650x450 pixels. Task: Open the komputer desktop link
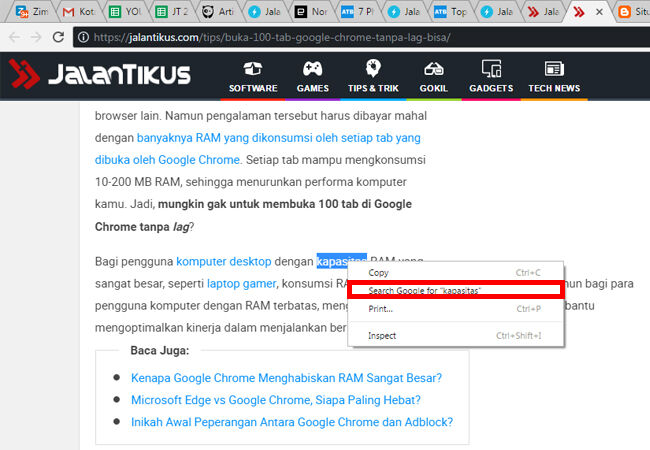pyautogui.click(x=224, y=261)
